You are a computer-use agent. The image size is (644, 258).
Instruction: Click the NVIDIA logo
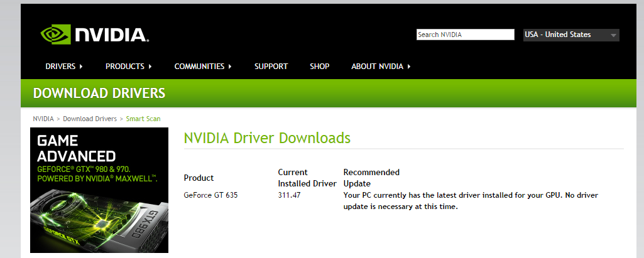[95, 35]
